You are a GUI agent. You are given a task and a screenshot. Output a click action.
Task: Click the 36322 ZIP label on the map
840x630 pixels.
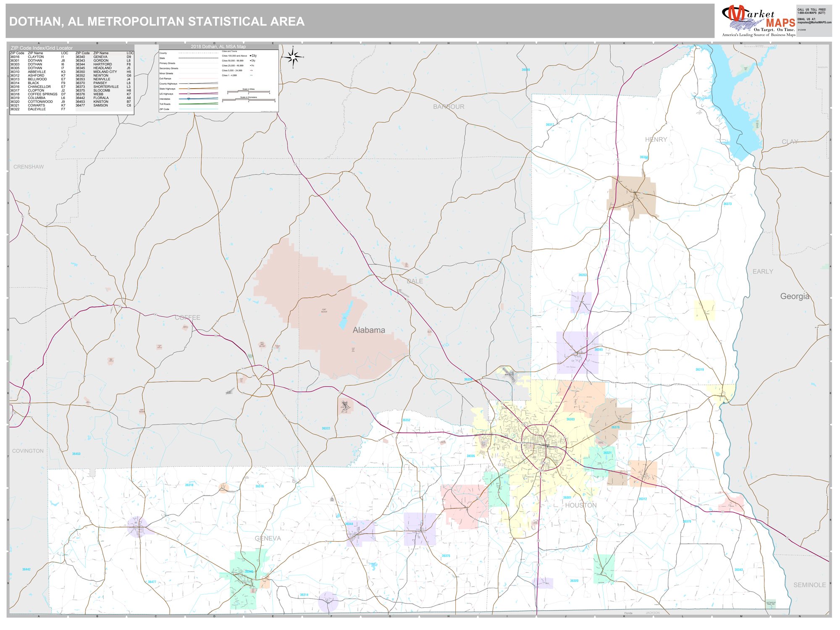point(326,428)
